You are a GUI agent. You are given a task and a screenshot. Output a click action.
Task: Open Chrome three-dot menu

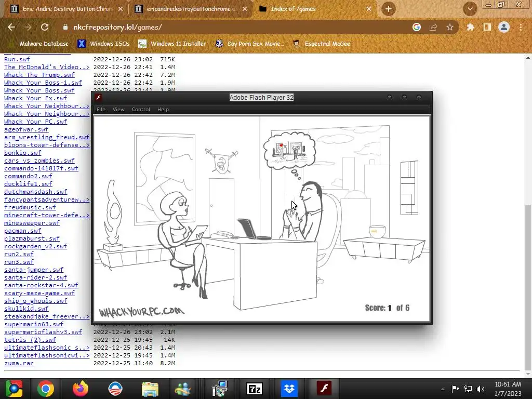(x=521, y=27)
